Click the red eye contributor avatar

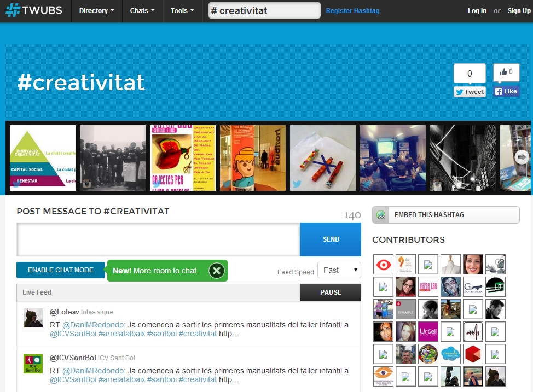tap(383, 264)
